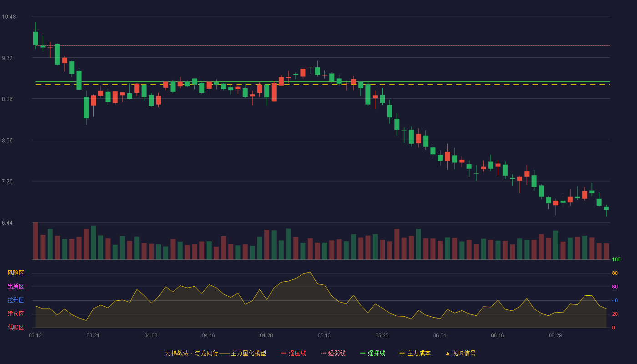Select the 拉升区 zone label
This screenshot has width=637, height=364.
(15, 300)
